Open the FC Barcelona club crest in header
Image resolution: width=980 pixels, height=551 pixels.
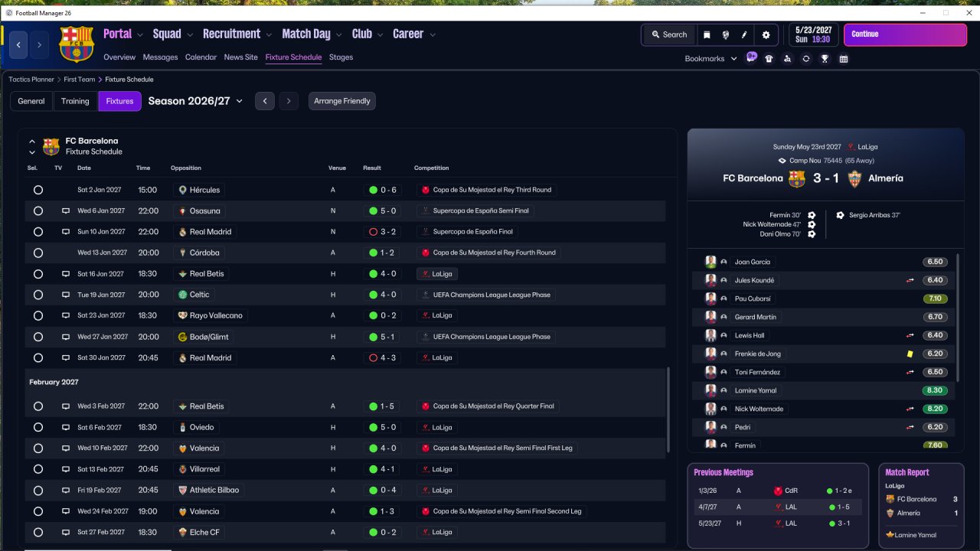click(x=76, y=44)
